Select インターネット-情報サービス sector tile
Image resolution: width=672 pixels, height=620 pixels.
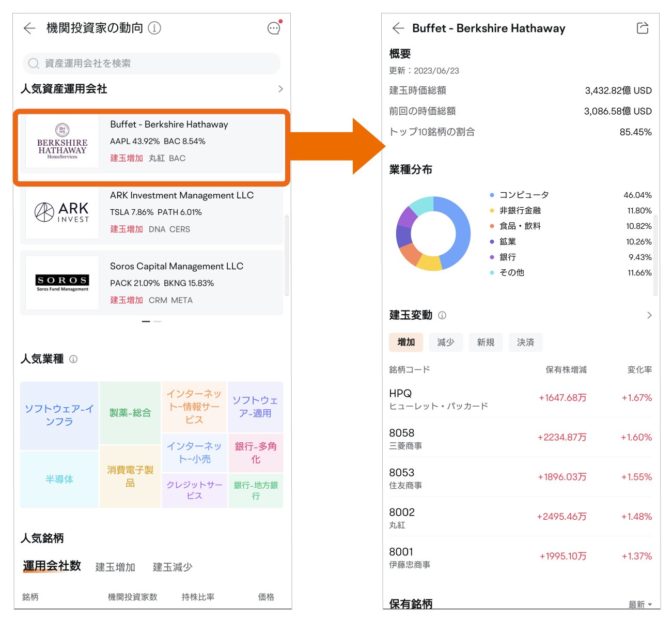[194, 407]
